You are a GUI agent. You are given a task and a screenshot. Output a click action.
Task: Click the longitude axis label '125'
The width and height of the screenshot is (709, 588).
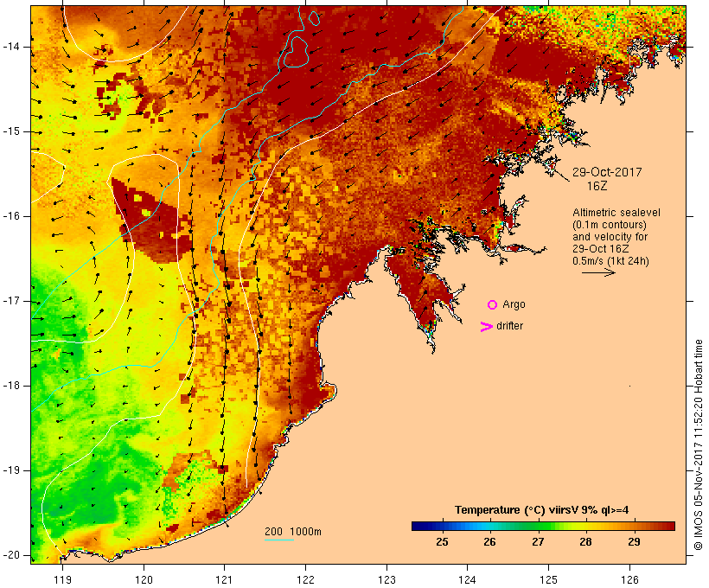click(549, 580)
